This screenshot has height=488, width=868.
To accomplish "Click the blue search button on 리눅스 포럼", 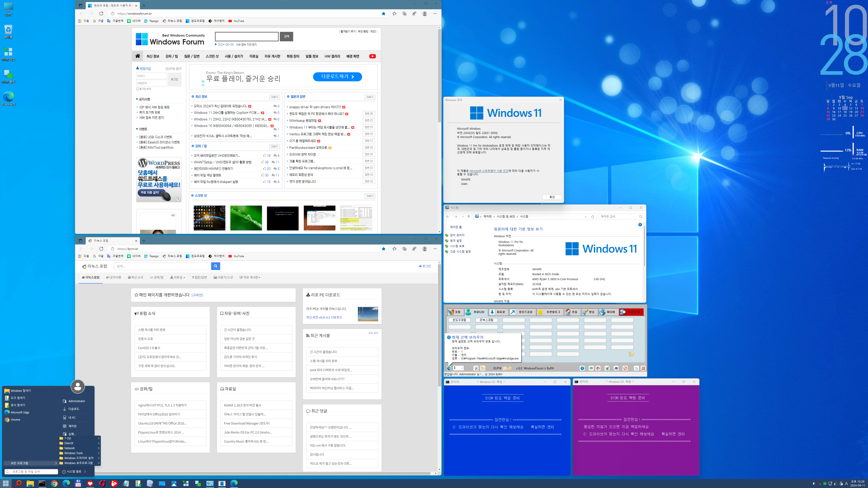I will click(x=216, y=266).
